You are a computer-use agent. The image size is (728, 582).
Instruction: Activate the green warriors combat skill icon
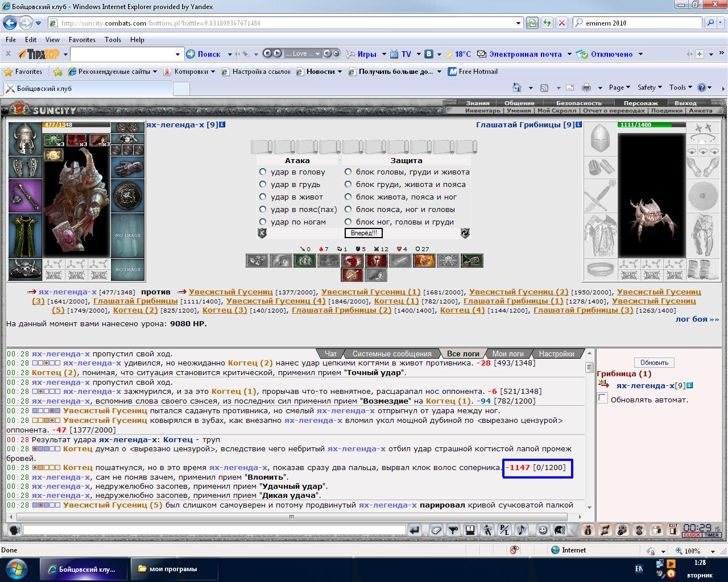coord(305,261)
